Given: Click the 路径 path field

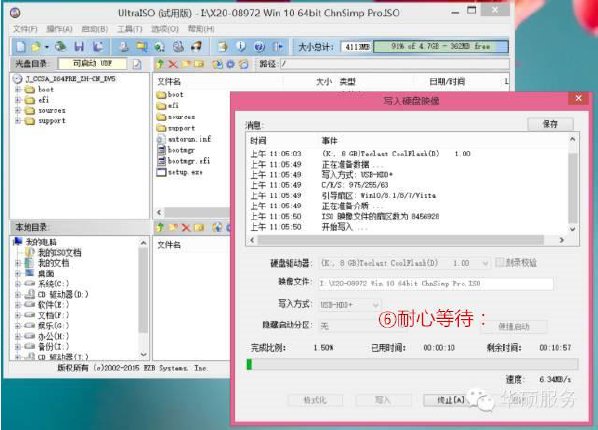Looking at the screenshot, I should click(x=394, y=64).
